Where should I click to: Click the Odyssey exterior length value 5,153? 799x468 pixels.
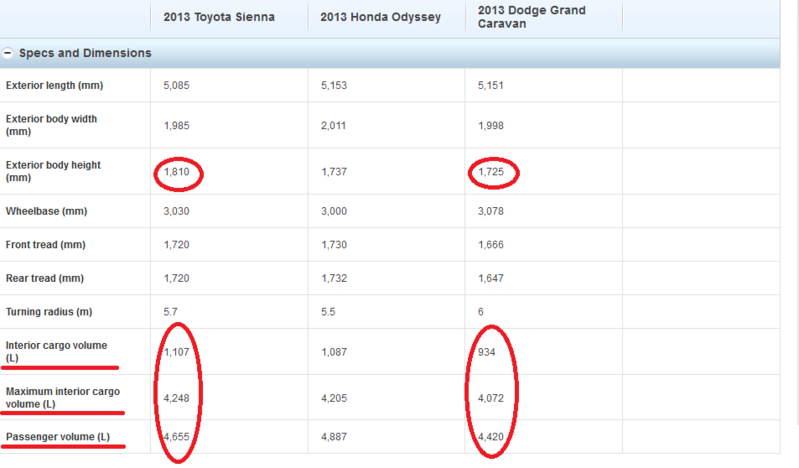pos(334,85)
